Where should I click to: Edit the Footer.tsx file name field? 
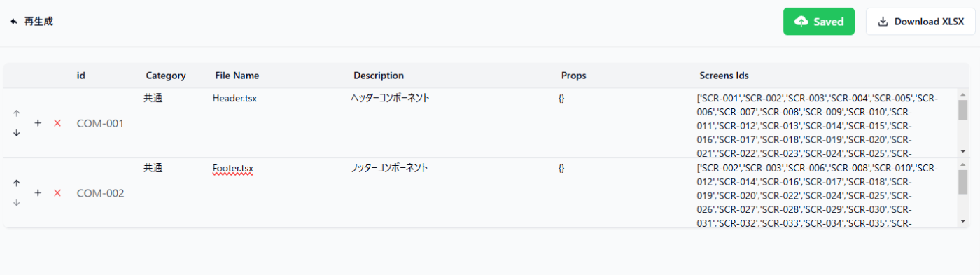pyautogui.click(x=279, y=192)
